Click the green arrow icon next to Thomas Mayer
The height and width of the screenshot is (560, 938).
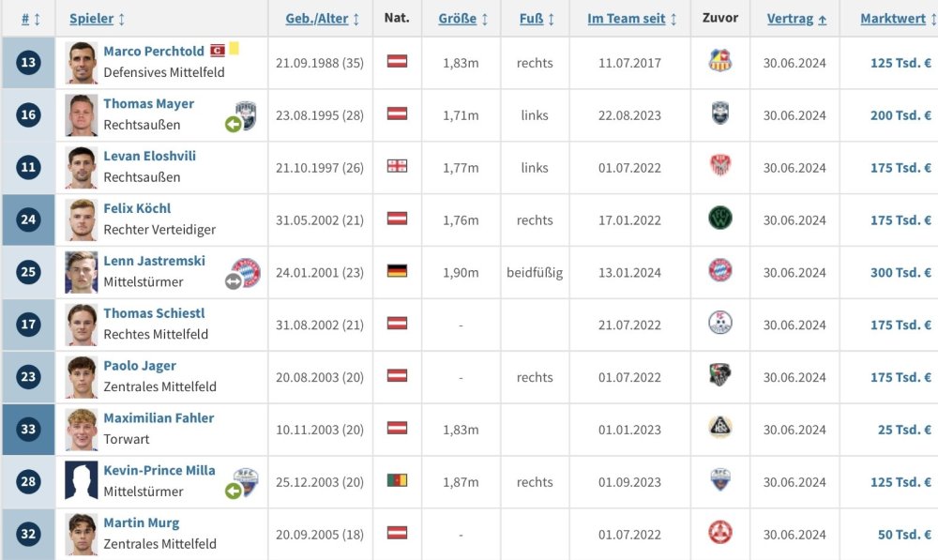[233, 124]
